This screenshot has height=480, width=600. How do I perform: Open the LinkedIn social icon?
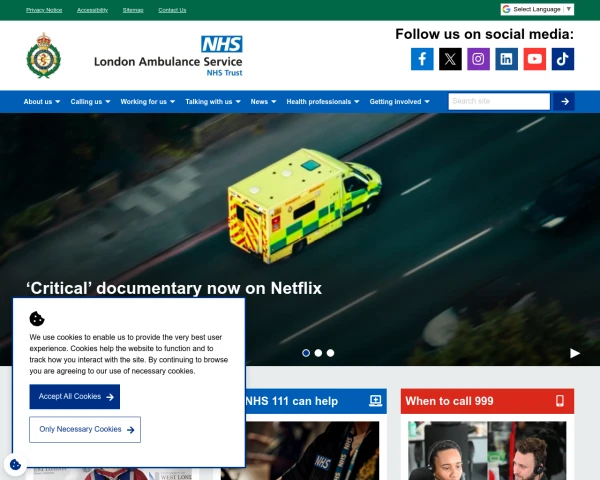click(x=506, y=59)
